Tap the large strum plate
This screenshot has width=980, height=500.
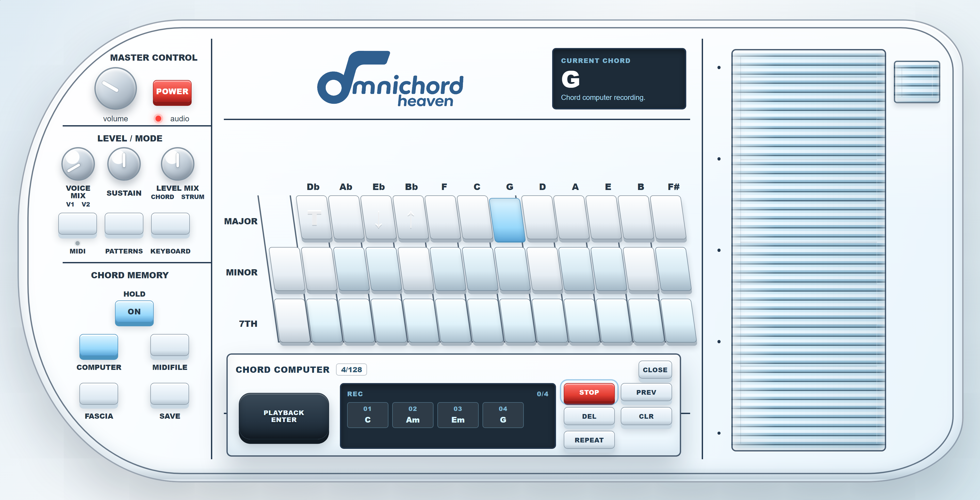click(809, 250)
